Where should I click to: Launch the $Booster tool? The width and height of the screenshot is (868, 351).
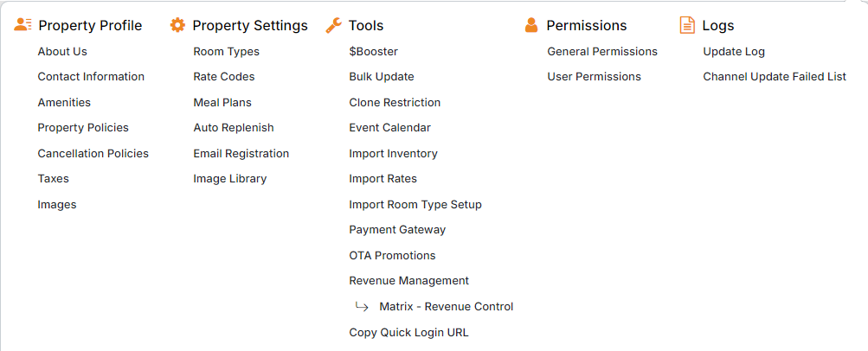point(373,52)
